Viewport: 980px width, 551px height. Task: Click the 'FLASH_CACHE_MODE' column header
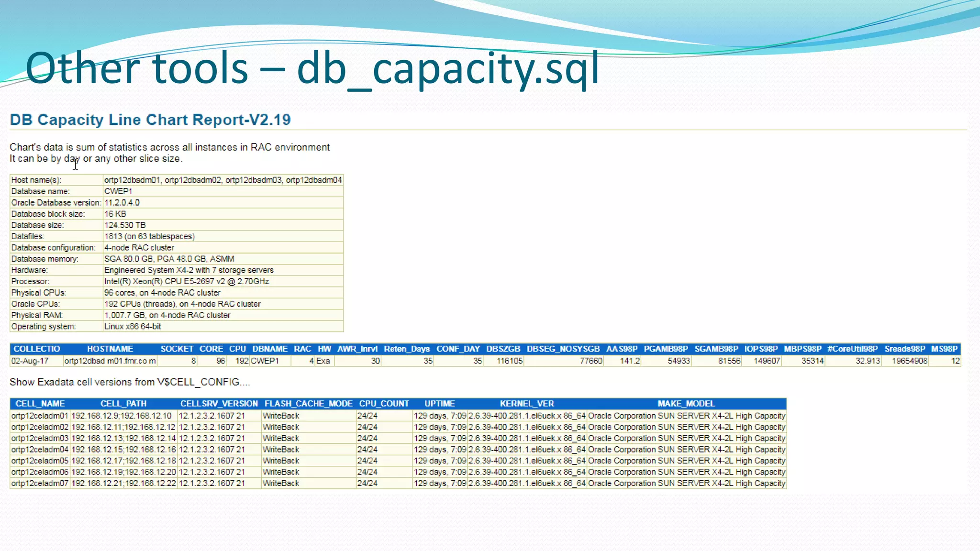click(309, 404)
